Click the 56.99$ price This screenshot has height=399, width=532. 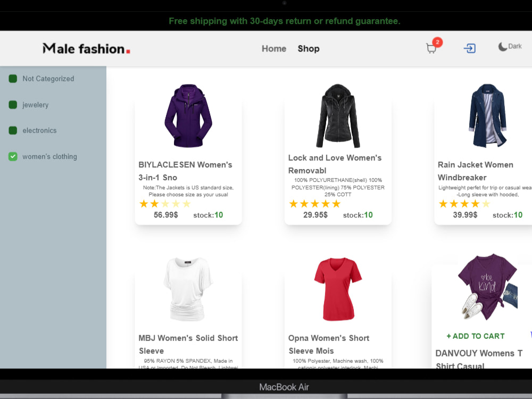(x=165, y=215)
